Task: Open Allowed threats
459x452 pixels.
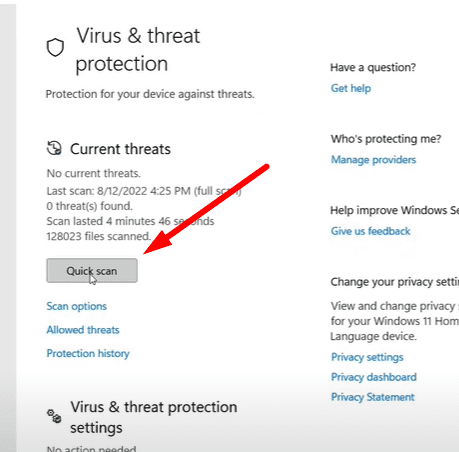Action: (83, 330)
